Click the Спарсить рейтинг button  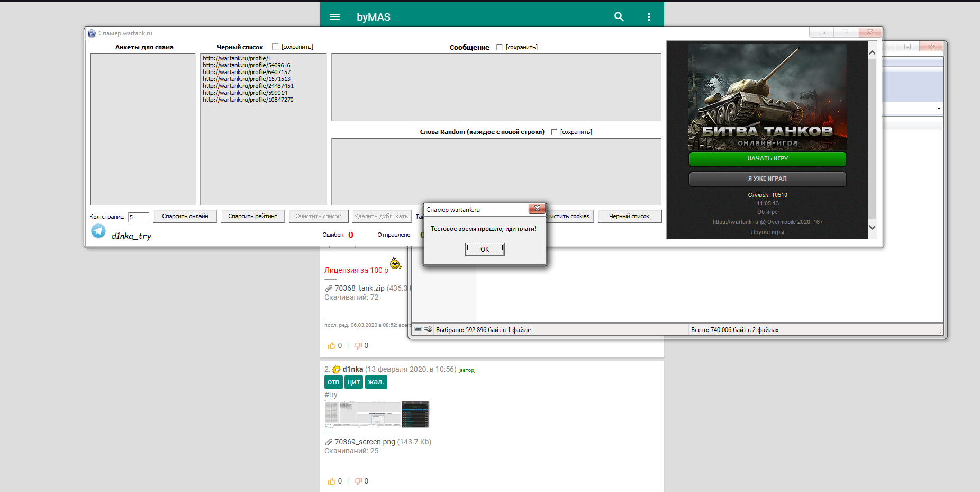[x=252, y=216]
